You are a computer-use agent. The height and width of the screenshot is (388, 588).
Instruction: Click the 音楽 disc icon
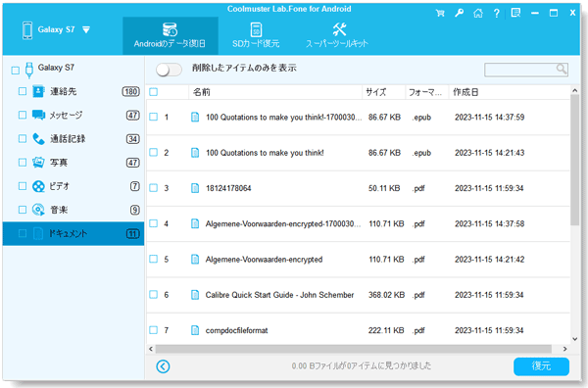pos(38,210)
